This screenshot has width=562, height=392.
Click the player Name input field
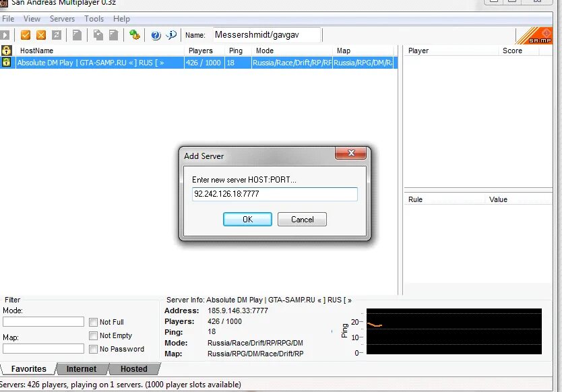click(266, 35)
